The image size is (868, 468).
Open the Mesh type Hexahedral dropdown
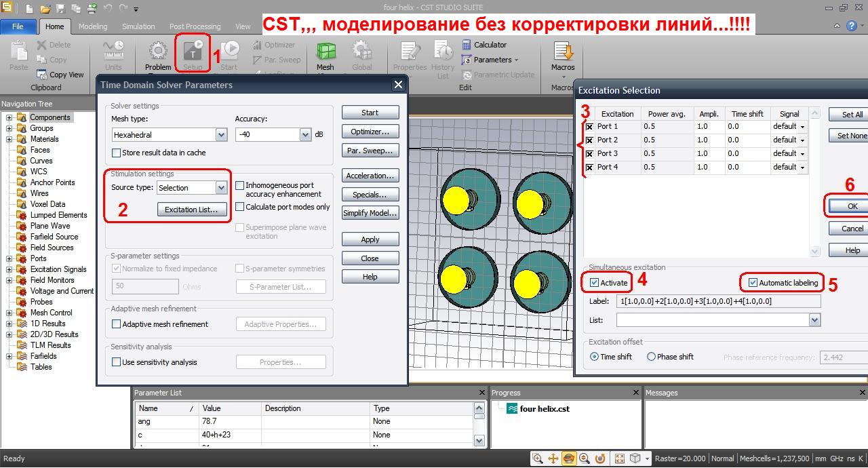click(x=221, y=135)
